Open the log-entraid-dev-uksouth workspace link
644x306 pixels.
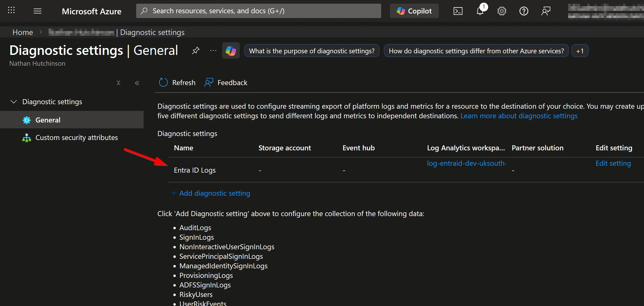click(467, 163)
